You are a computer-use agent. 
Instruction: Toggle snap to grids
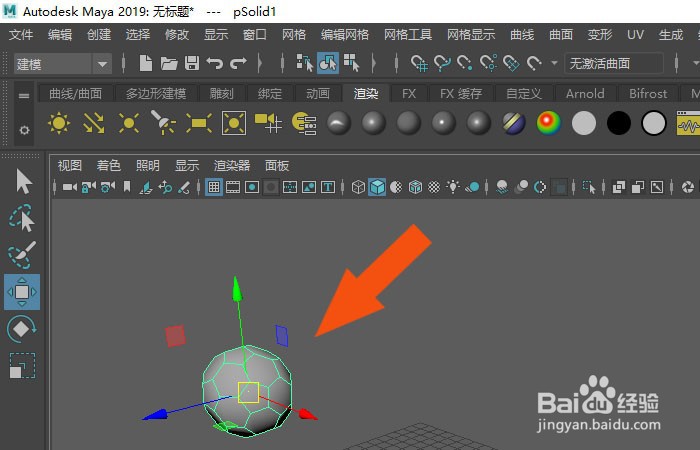(x=419, y=63)
